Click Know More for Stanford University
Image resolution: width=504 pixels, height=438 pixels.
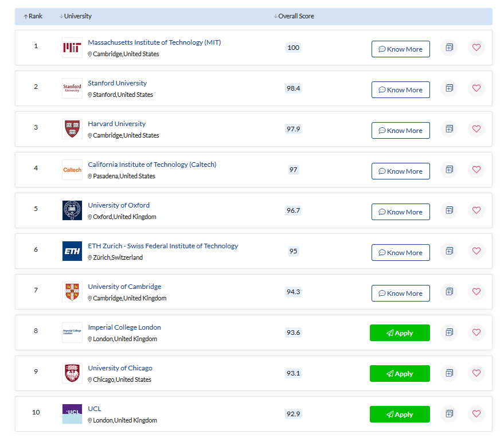click(400, 89)
